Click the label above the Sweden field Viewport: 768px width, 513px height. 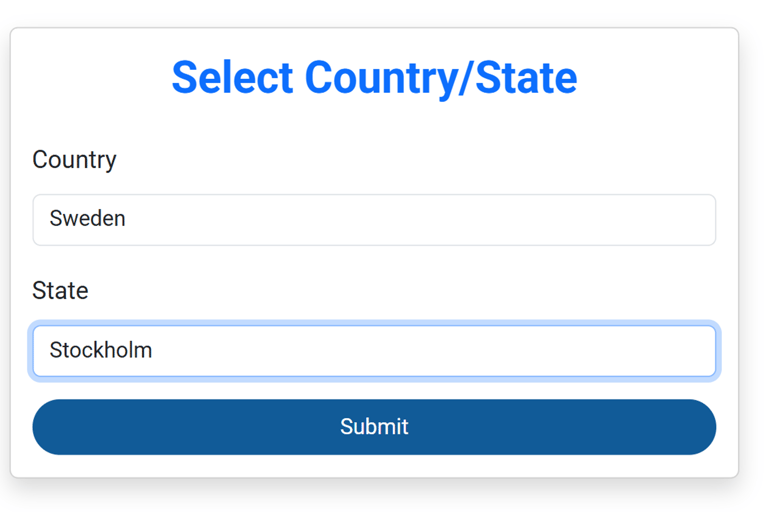tap(74, 160)
